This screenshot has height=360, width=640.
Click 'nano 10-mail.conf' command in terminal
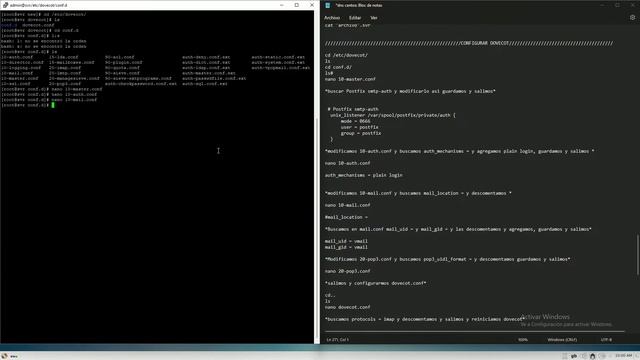(74, 100)
